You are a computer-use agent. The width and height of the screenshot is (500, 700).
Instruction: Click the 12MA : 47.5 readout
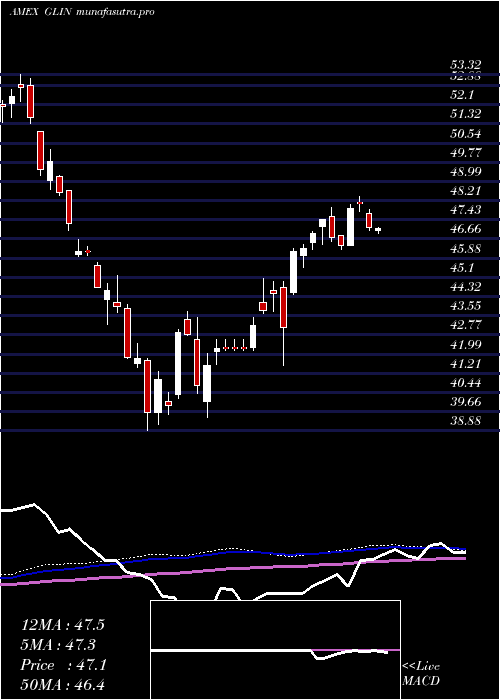tap(62, 625)
